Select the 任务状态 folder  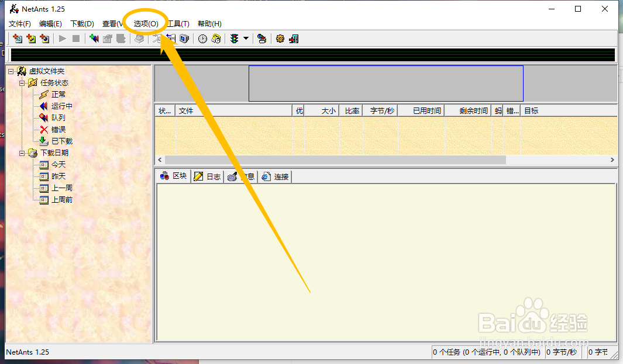pos(54,83)
